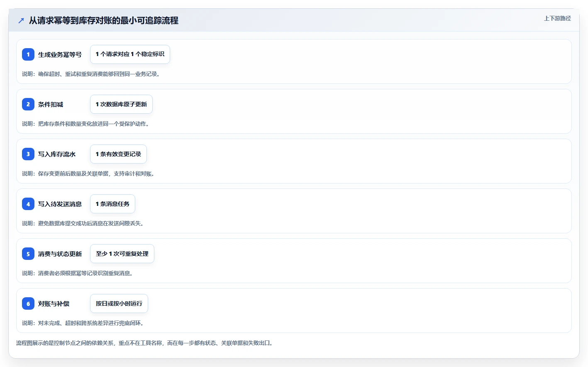Click the step 2 number badge
The width and height of the screenshot is (588, 367).
coord(28,104)
